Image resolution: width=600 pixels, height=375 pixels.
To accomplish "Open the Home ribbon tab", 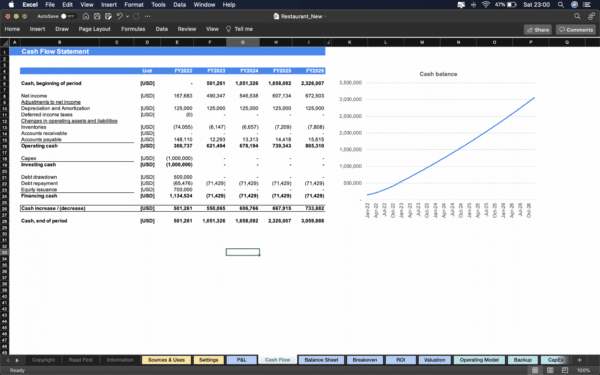I will point(12,29).
